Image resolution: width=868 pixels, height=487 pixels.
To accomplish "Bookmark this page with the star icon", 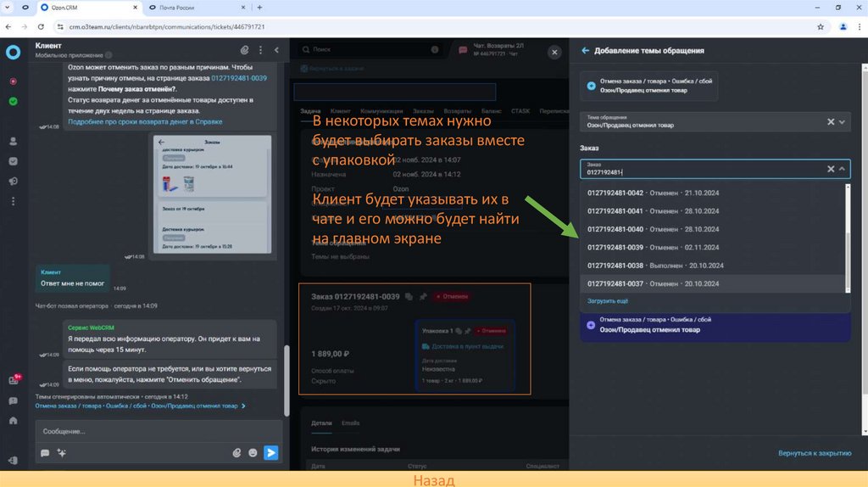I will point(821,26).
